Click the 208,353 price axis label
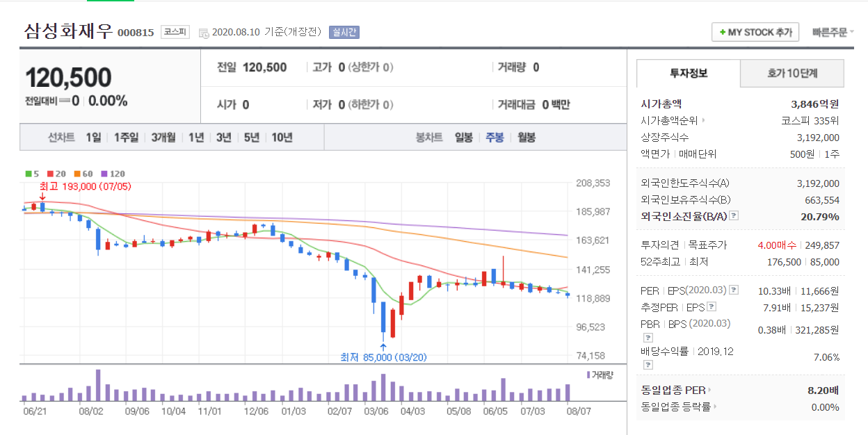Viewport: 868px width, 435px height. [x=593, y=183]
